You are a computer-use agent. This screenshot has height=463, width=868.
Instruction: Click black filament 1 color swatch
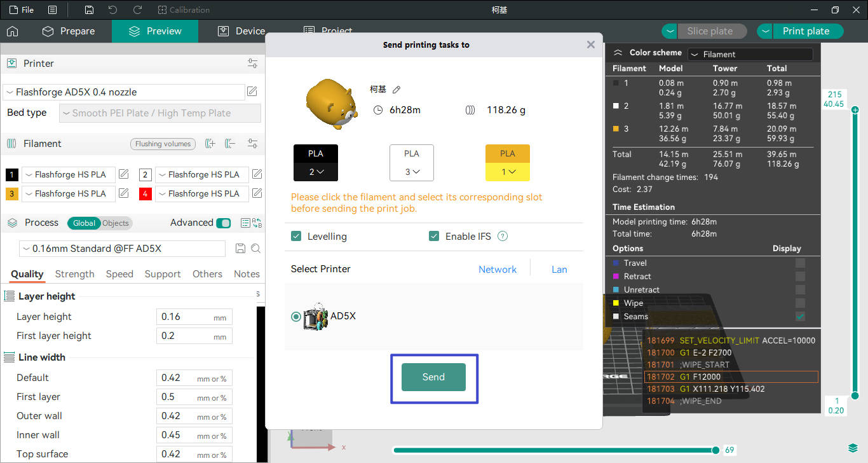pos(12,175)
